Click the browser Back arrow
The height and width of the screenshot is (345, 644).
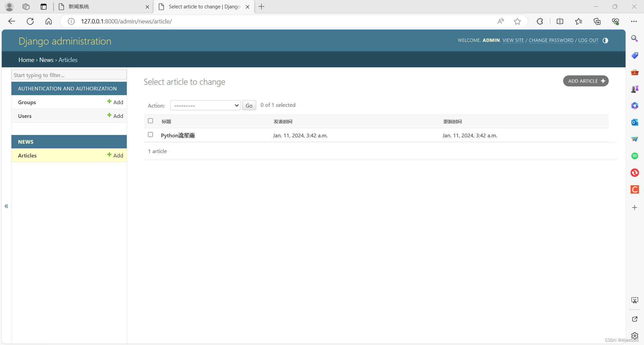pyautogui.click(x=12, y=21)
